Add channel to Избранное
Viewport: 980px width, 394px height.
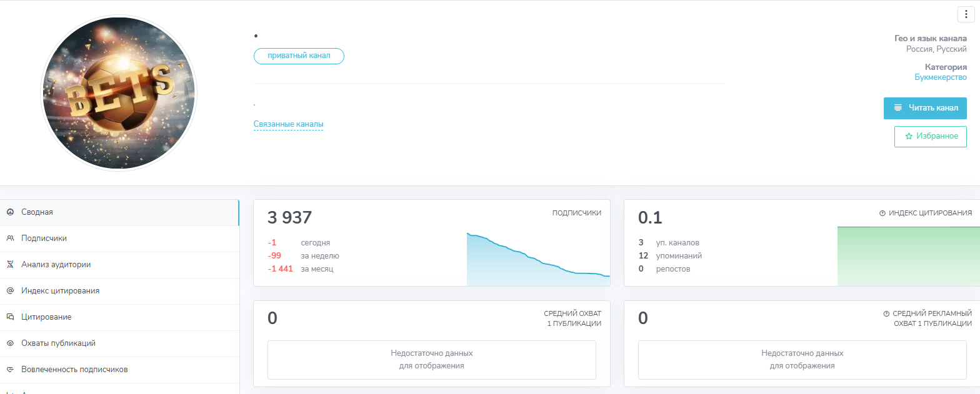click(931, 136)
